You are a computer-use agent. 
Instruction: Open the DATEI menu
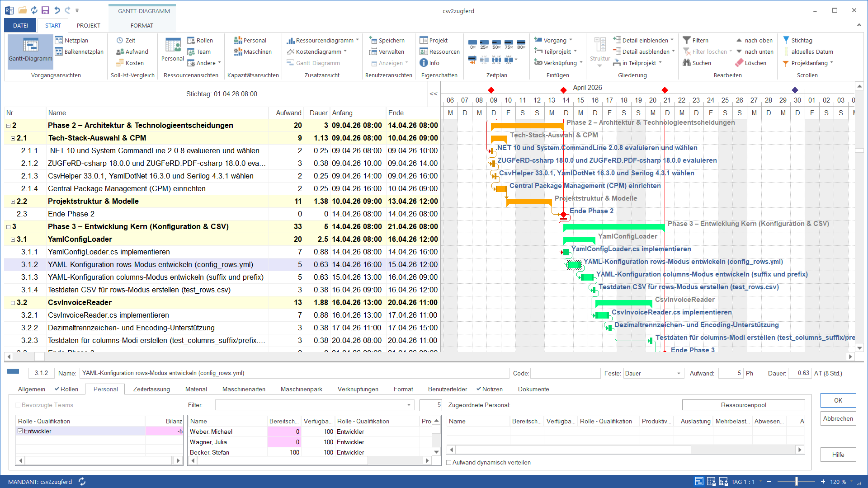point(20,25)
